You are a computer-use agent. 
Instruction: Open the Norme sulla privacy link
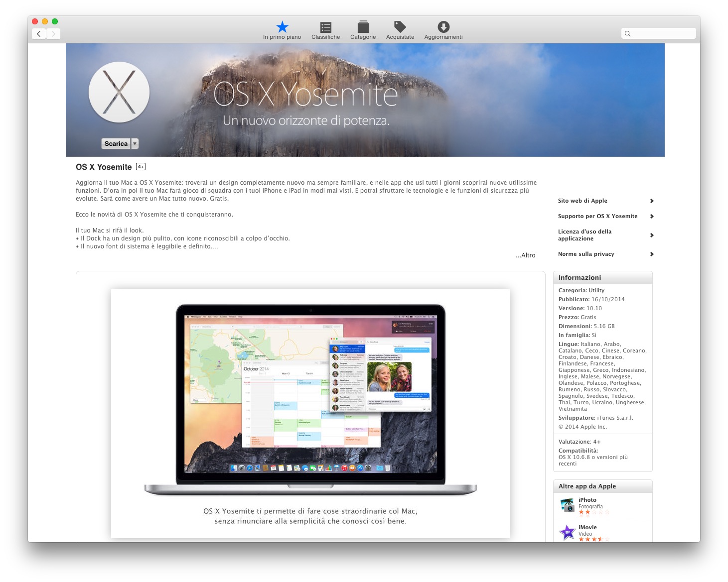point(586,254)
